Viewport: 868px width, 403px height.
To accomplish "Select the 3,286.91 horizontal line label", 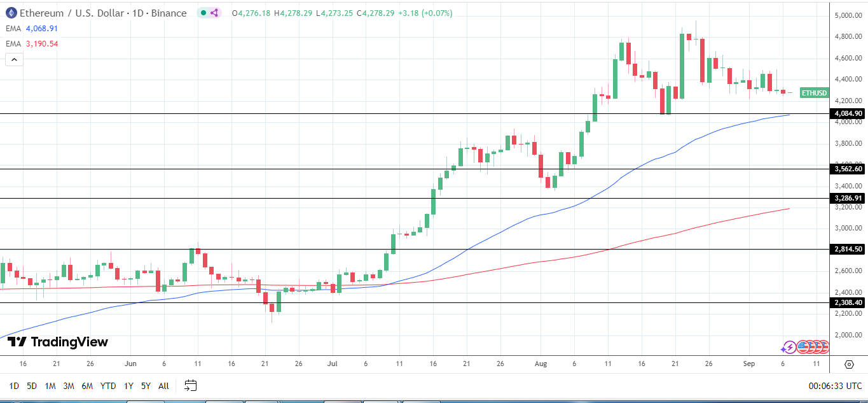I will point(848,198).
